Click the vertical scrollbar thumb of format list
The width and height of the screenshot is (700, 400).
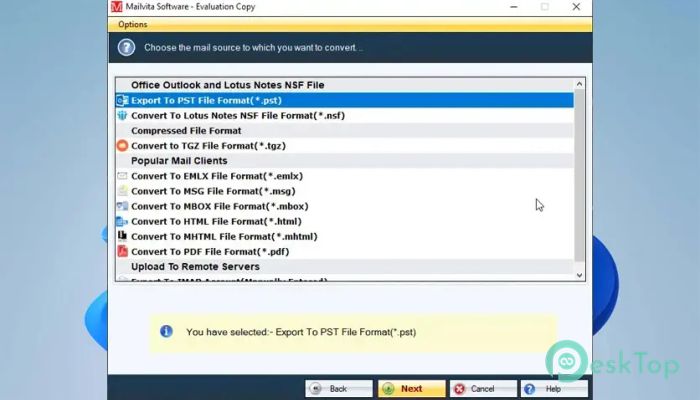click(x=579, y=175)
